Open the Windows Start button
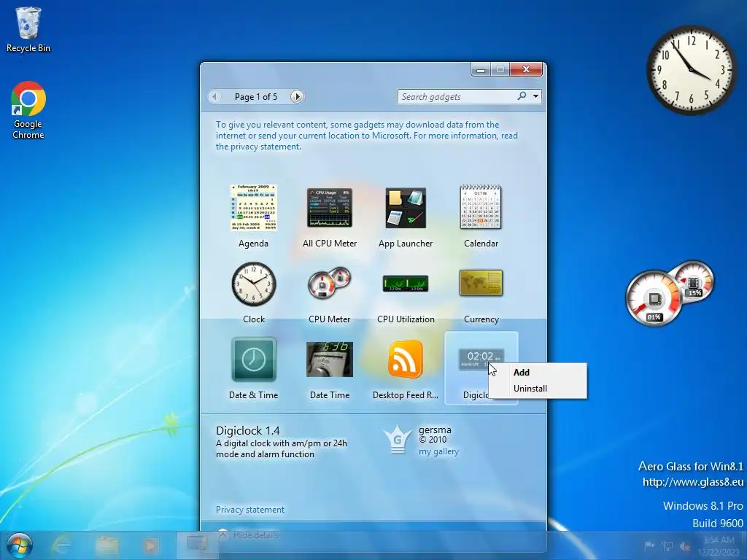747x560 pixels. tap(20, 545)
